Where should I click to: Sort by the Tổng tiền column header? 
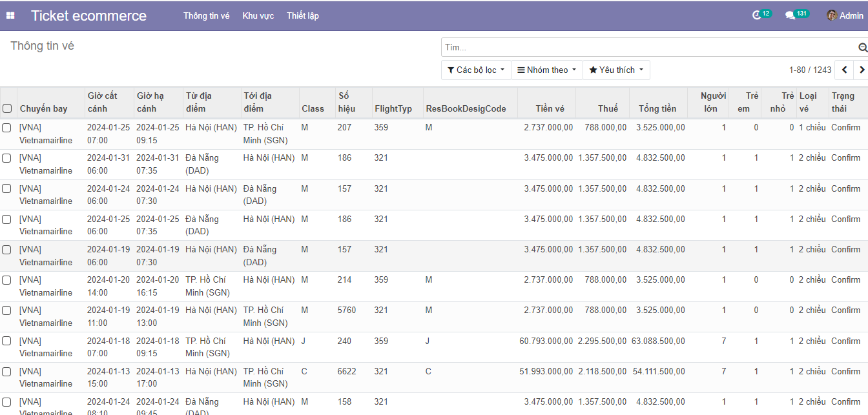tap(657, 108)
